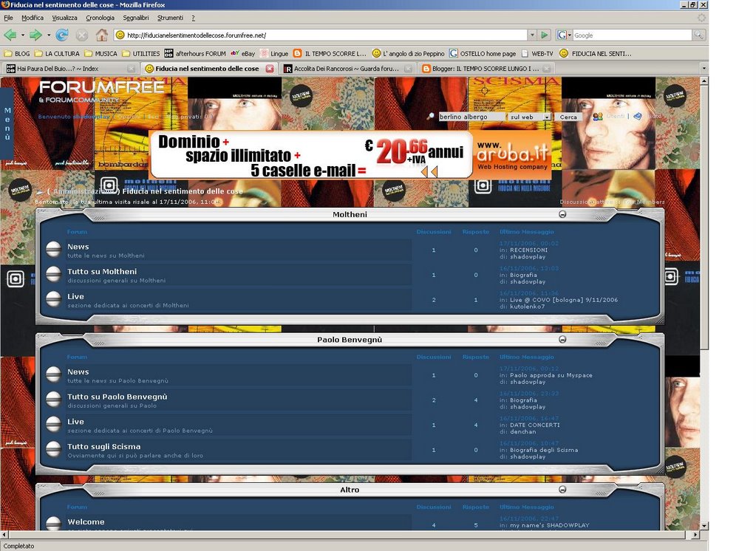Open the afterhours FORUM bookmark
Viewport: 756px width, 551px height.
coord(195,53)
